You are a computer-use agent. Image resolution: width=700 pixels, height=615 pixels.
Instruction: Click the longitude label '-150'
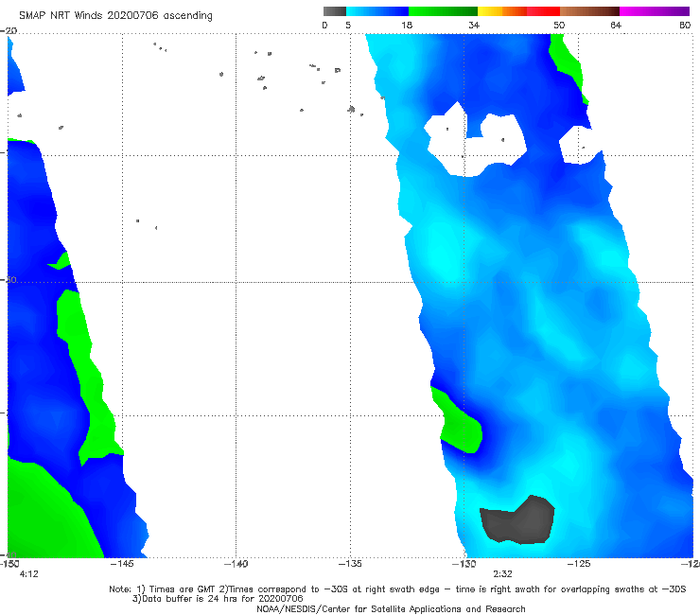(9, 564)
